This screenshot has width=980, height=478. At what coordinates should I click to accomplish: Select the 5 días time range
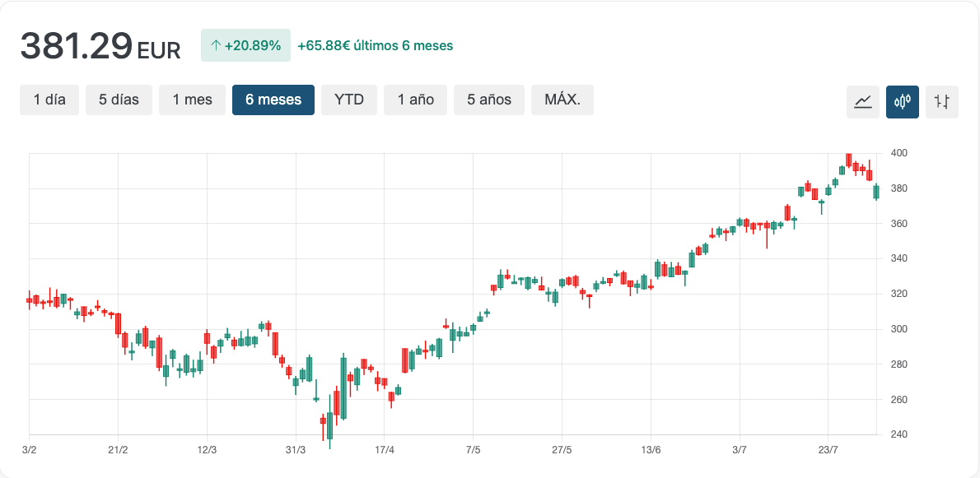119,100
